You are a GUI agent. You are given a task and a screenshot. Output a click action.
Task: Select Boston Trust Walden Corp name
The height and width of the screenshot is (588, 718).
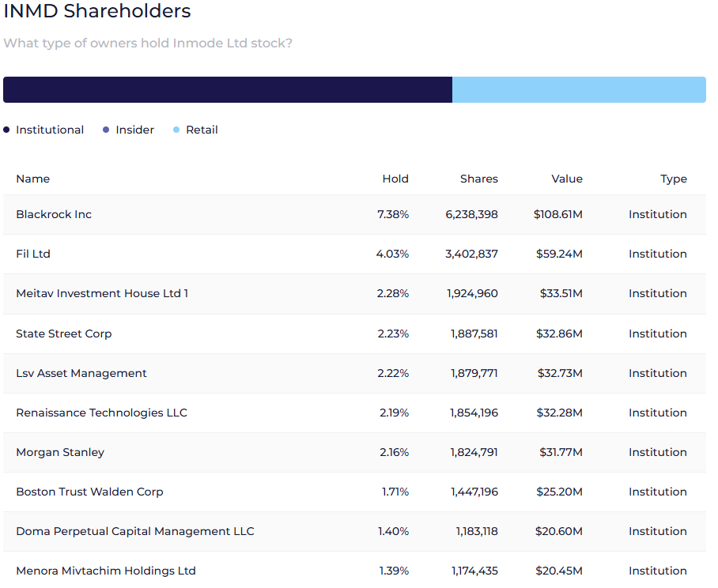pyautogui.click(x=90, y=492)
